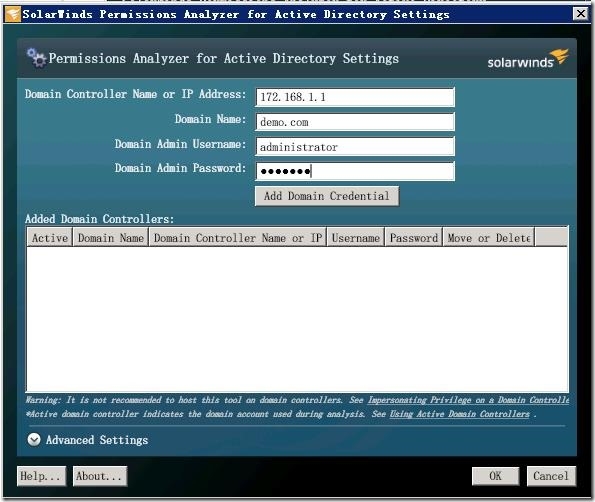
Task: Open Impersonating Privilege on a Domain Controller link
Action: [x=468, y=400]
